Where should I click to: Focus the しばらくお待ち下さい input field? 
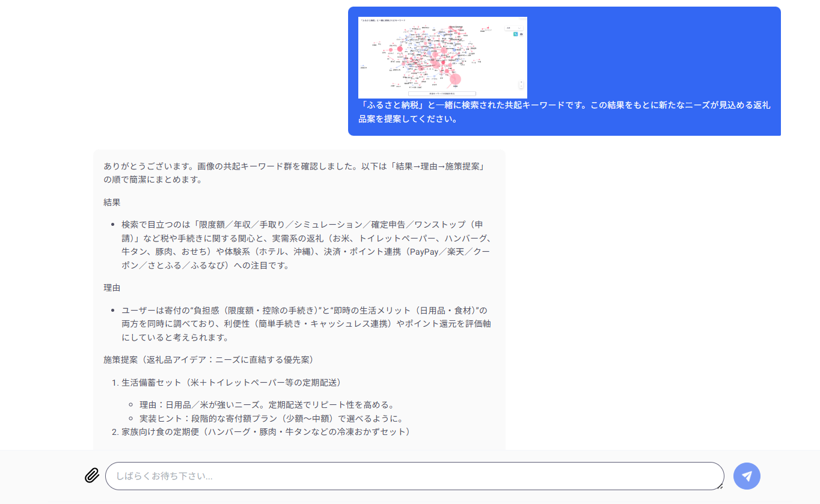(x=415, y=476)
